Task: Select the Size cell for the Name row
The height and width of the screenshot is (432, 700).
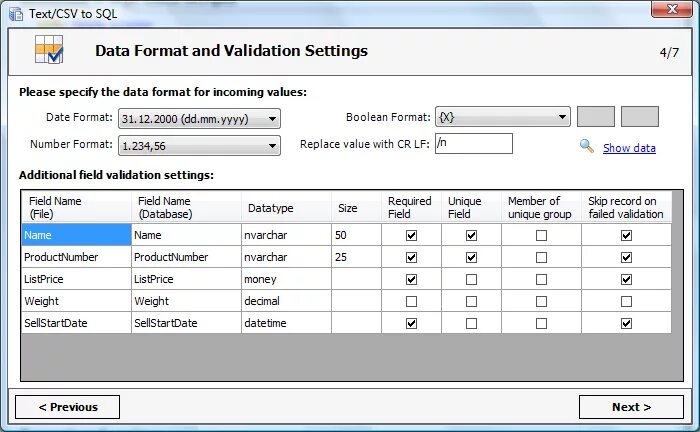Action: click(x=356, y=235)
